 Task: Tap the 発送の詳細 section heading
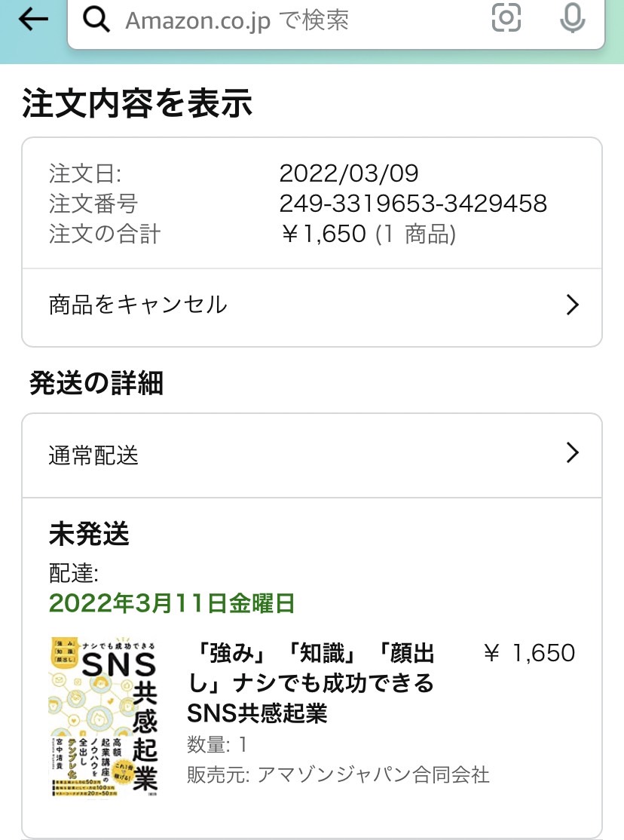(96, 383)
